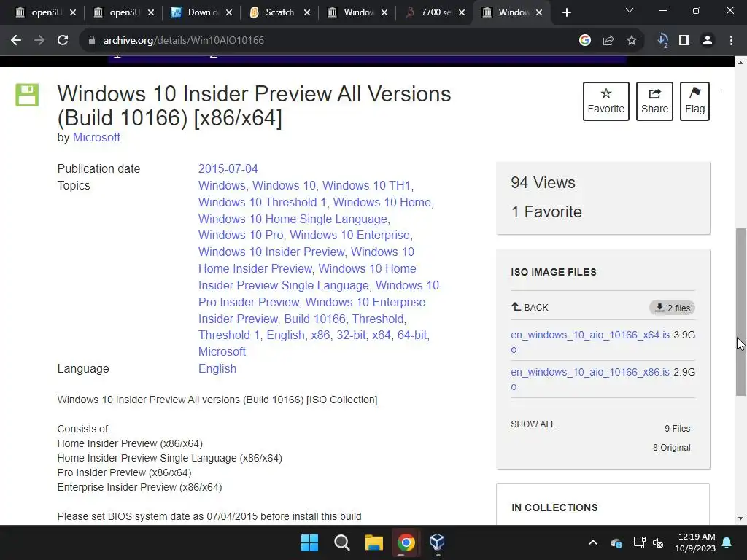Click the address bar URL

click(183, 41)
